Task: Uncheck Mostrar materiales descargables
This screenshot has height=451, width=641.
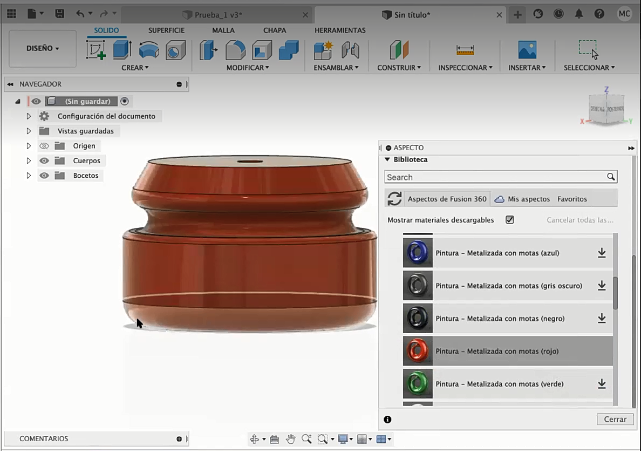Action: click(x=510, y=220)
